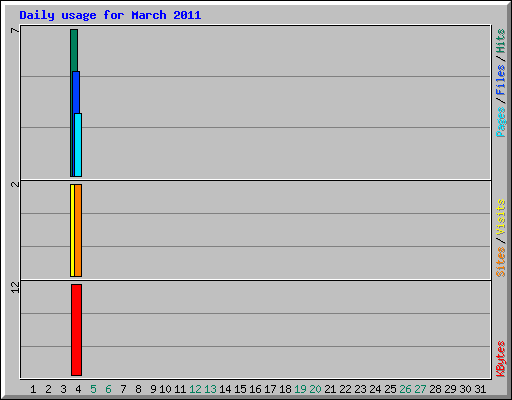Click the 'Pages' legend label

(x=501, y=122)
